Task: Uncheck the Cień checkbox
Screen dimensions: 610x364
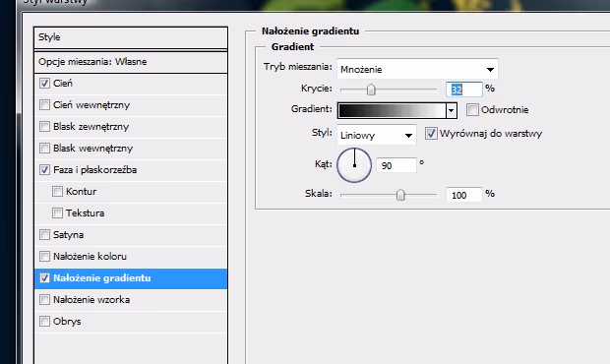Action: pyautogui.click(x=44, y=84)
